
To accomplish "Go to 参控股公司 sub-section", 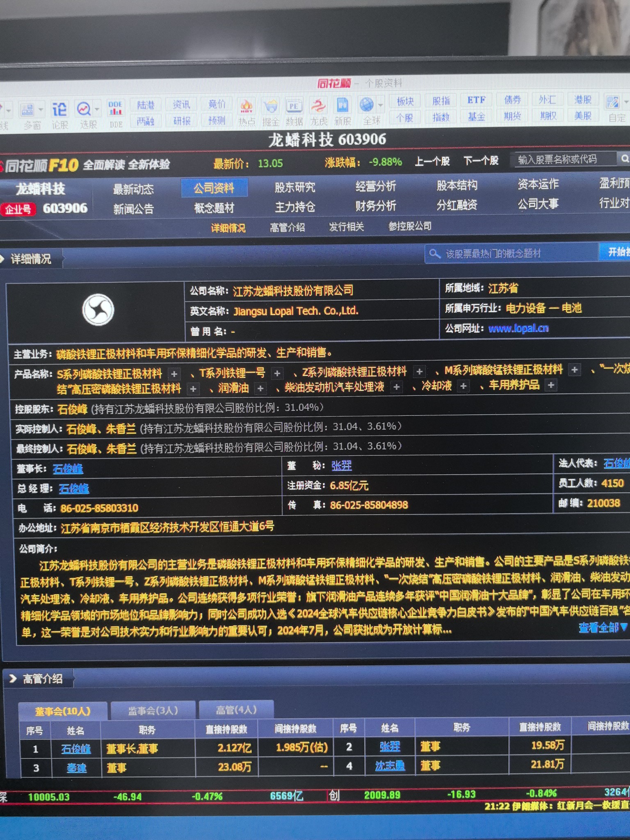I will [x=410, y=226].
